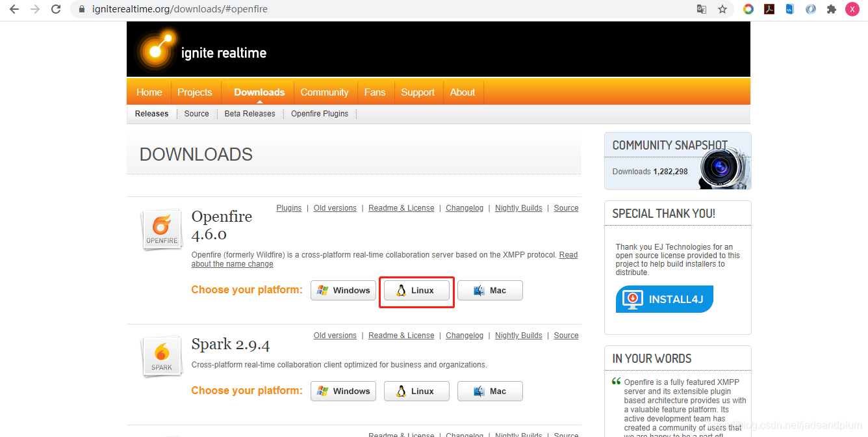Image resolution: width=868 pixels, height=437 pixels.
Task: Choose Windows platform for Spark
Action: pos(343,391)
